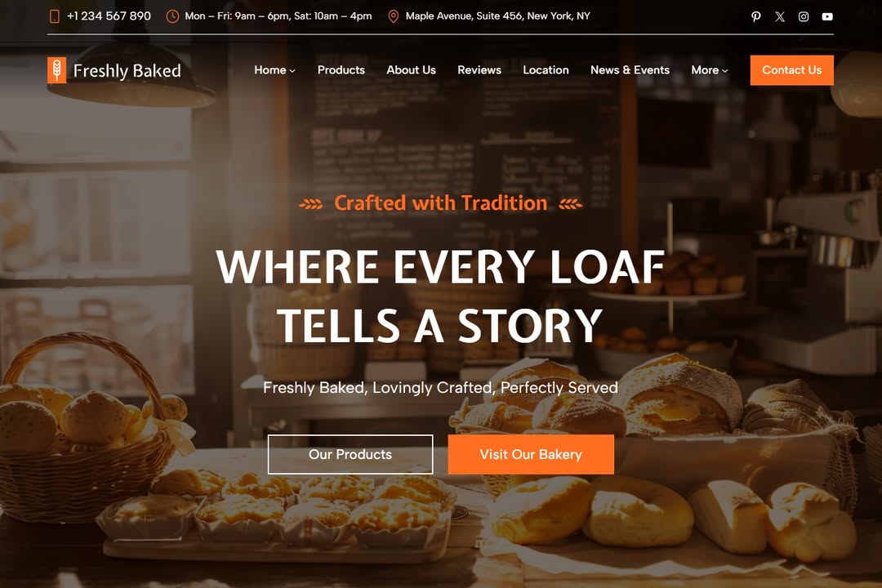
Task: Click the map pin icon by address
Action: (x=393, y=16)
